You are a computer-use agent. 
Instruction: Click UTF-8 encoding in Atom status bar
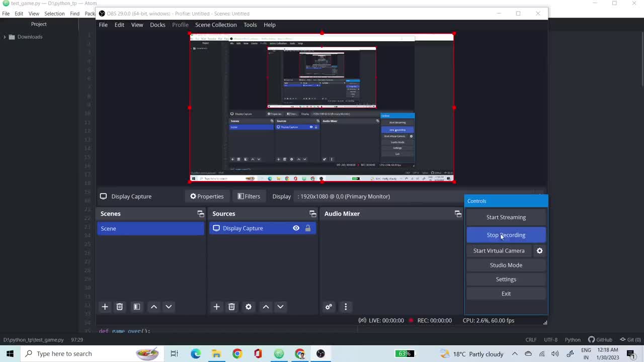pos(550,339)
